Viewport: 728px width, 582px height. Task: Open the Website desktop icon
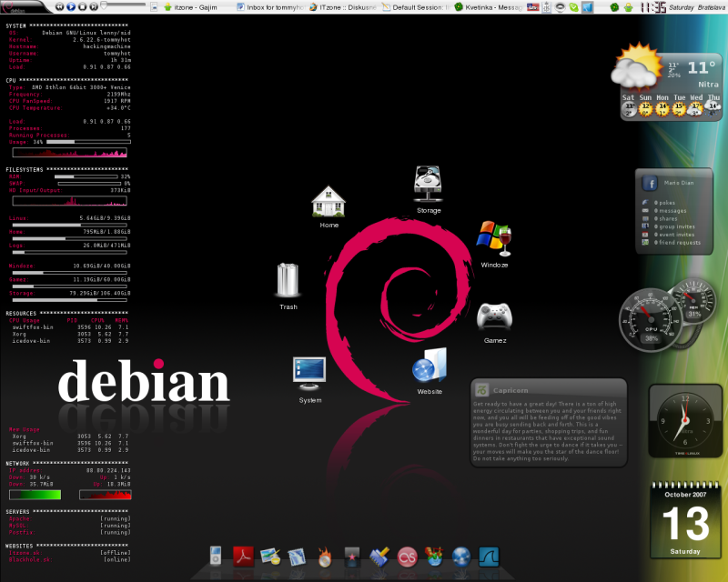click(430, 370)
